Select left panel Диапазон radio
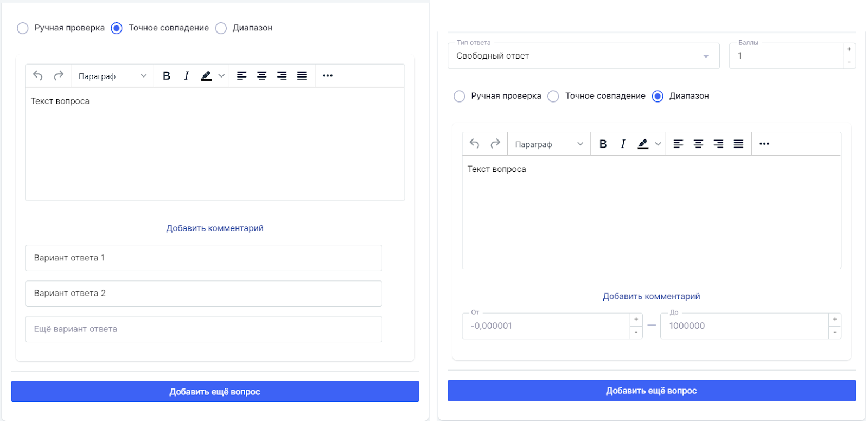868x421 pixels. coord(221,28)
